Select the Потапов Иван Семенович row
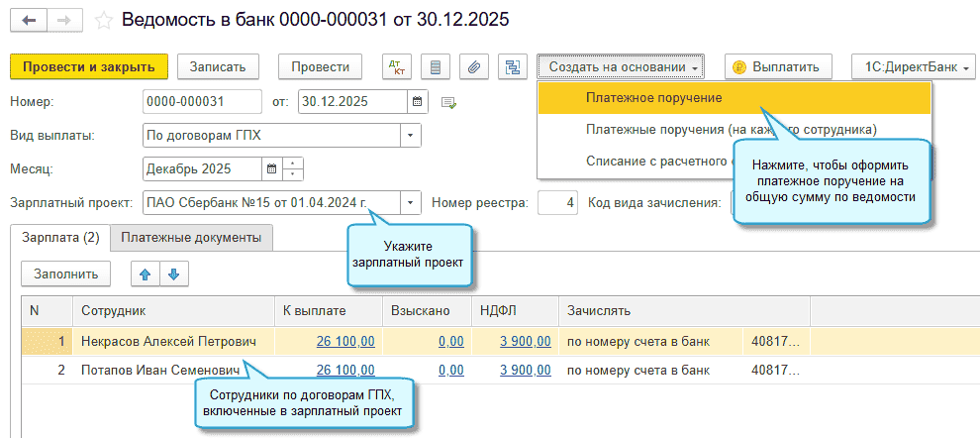The height and width of the screenshot is (438, 980). click(x=160, y=370)
